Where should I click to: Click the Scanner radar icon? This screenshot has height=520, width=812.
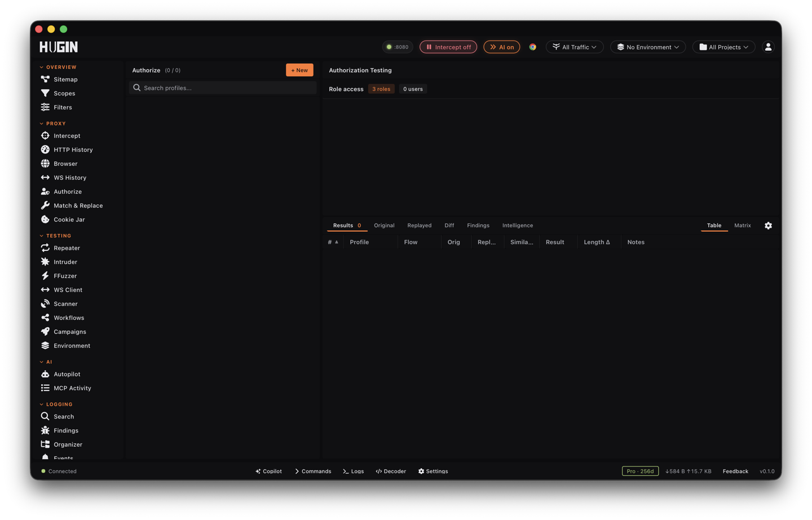point(45,303)
